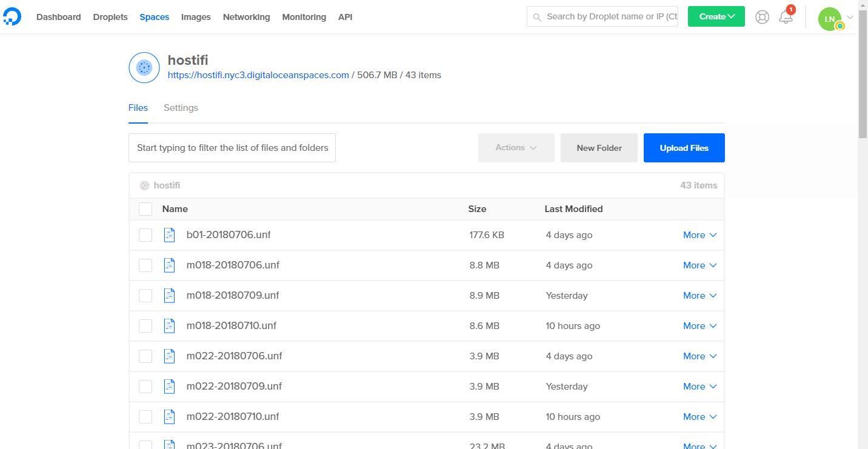Open the Networking section
This screenshot has height=449, width=868.
pyautogui.click(x=246, y=16)
